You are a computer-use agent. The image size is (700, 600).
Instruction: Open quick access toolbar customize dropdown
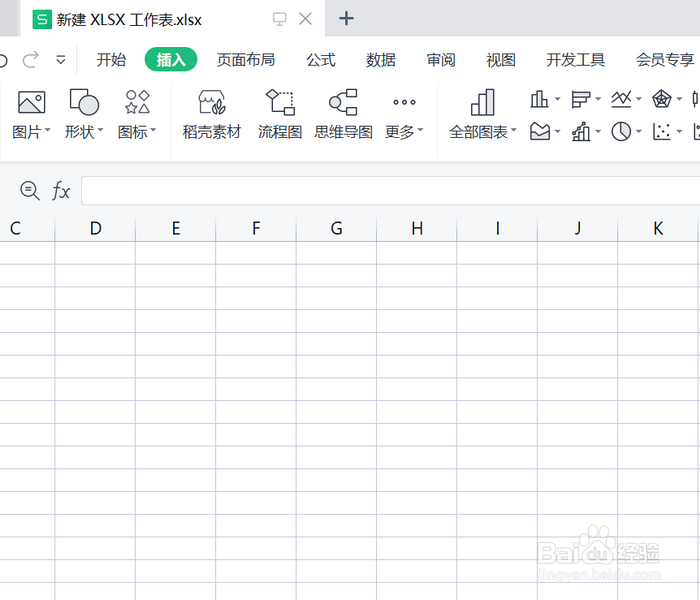pyautogui.click(x=61, y=59)
